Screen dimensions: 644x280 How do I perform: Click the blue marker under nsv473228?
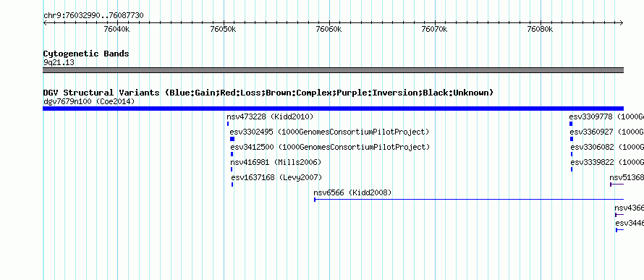click(x=228, y=124)
